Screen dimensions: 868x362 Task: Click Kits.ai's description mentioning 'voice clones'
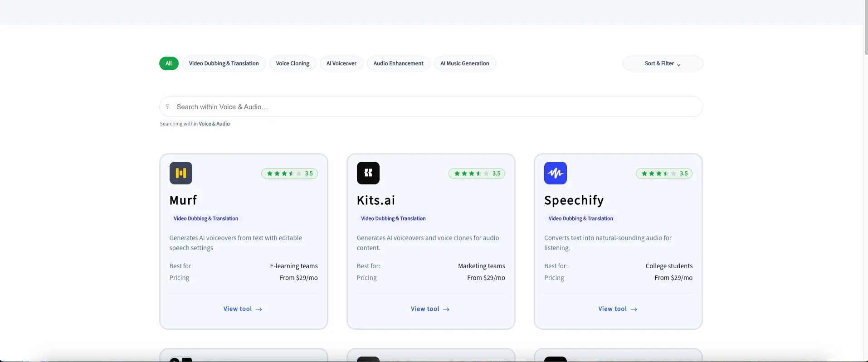(x=428, y=243)
